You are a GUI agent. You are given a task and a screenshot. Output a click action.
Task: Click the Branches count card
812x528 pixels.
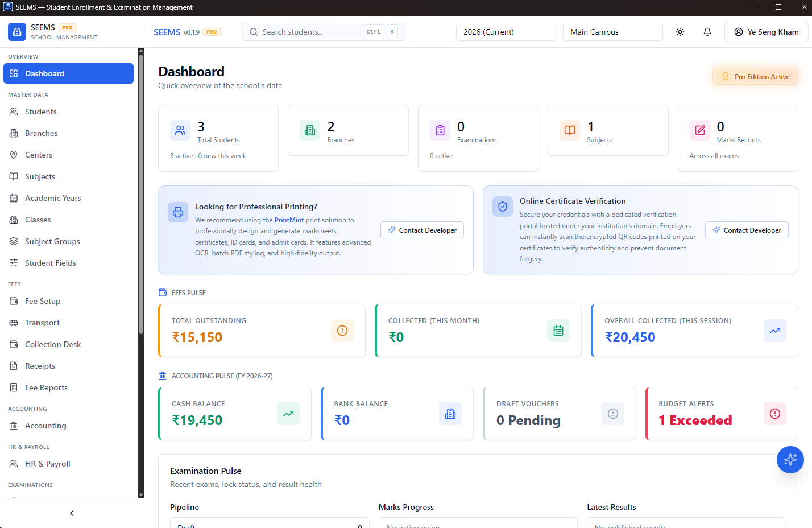click(348, 130)
